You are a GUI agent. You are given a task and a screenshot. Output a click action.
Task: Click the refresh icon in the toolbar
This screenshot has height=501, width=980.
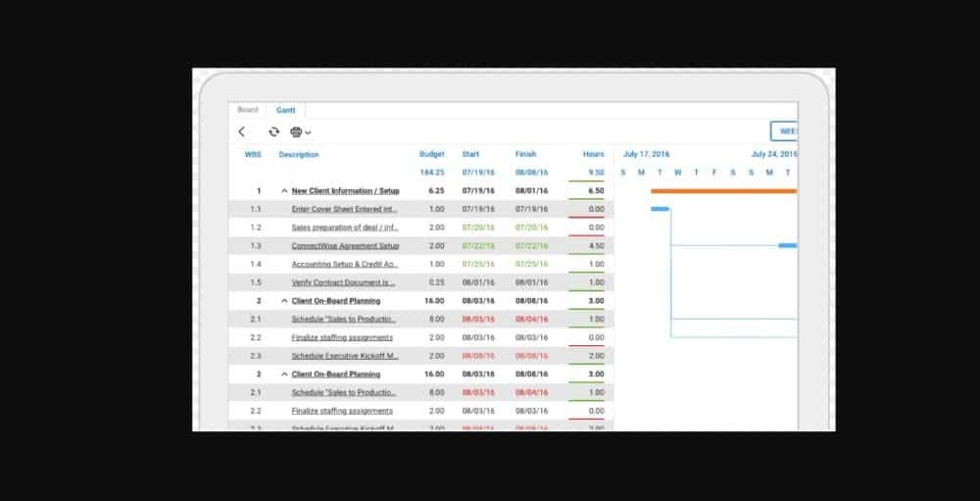click(x=274, y=132)
